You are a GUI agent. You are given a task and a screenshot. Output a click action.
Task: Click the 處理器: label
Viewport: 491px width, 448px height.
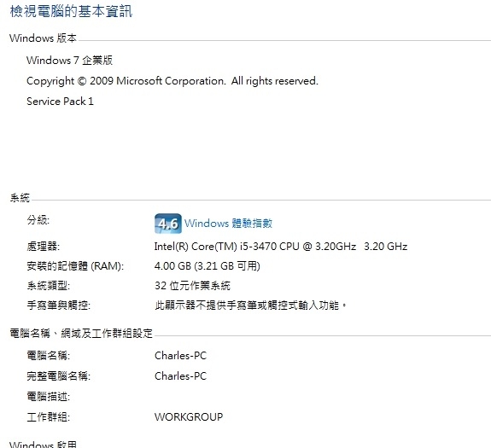[44, 247]
